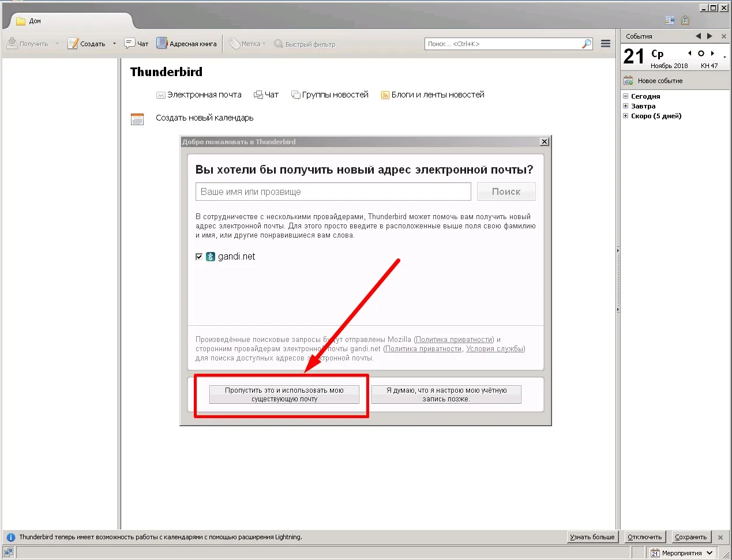Open the gandi.net Политика приватности link
Viewport: 732px width, 560px height.
click(423, 349)
